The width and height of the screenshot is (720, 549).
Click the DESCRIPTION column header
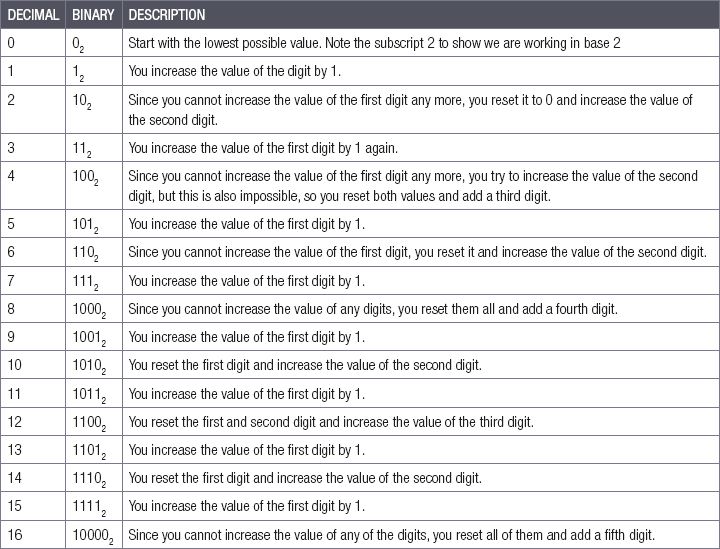[167, 16]
